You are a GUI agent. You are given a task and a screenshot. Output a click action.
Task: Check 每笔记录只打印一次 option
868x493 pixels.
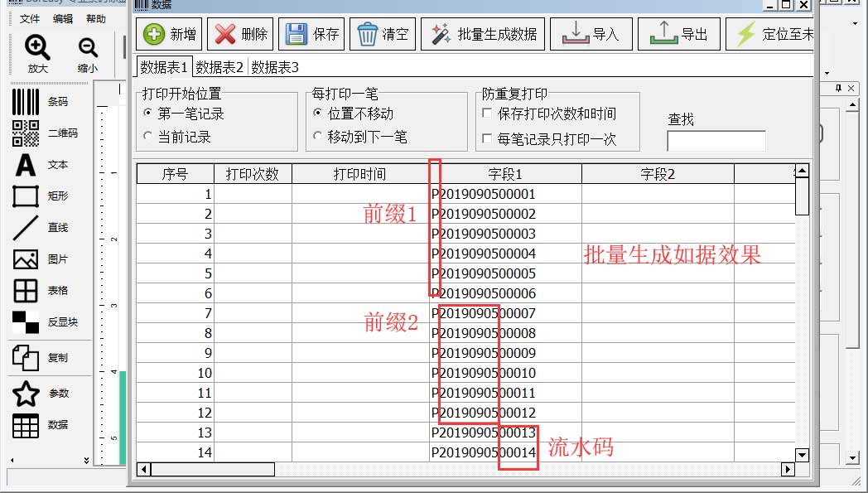(x=487, y=139)
